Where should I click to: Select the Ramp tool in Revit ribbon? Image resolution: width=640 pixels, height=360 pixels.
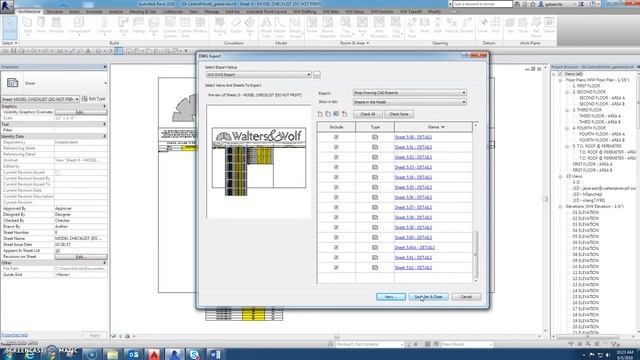(x=236, y=26)
